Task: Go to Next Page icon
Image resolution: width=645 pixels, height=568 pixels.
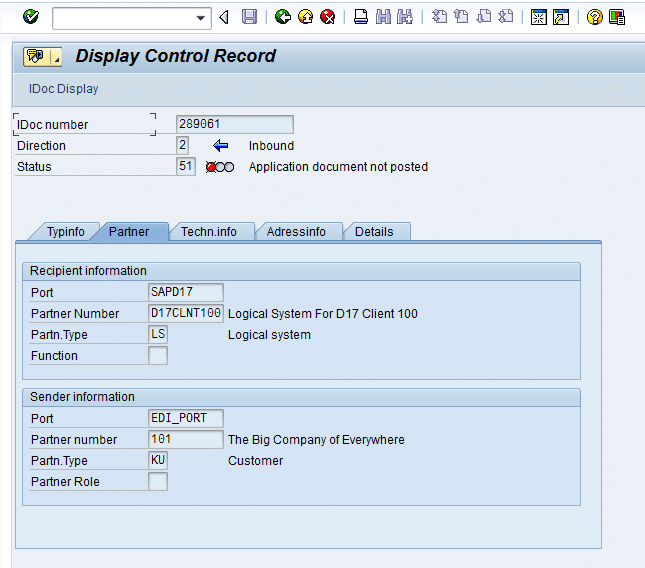Action: [x=484, y=17]
